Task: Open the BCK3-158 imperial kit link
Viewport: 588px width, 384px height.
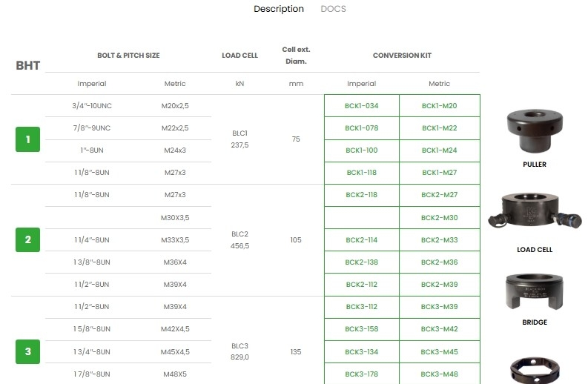Action: [x=362, y=329]
